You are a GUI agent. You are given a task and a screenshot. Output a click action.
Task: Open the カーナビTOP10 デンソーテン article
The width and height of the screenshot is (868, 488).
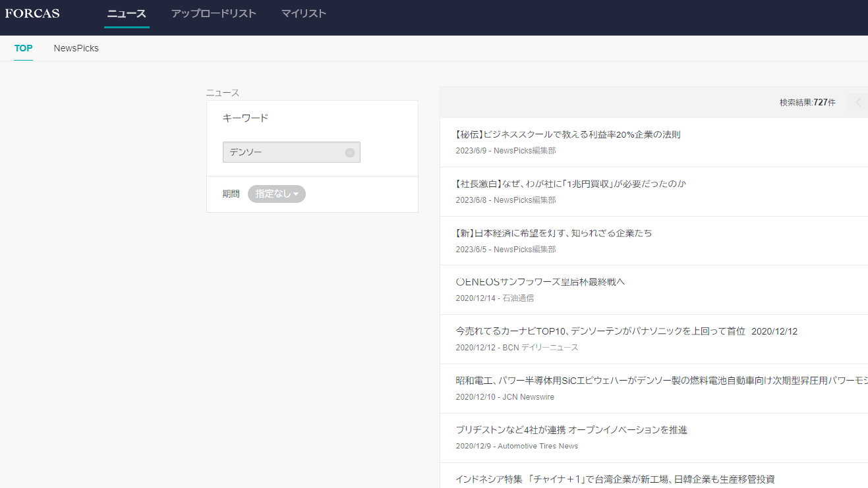click(x=627, y=331)
